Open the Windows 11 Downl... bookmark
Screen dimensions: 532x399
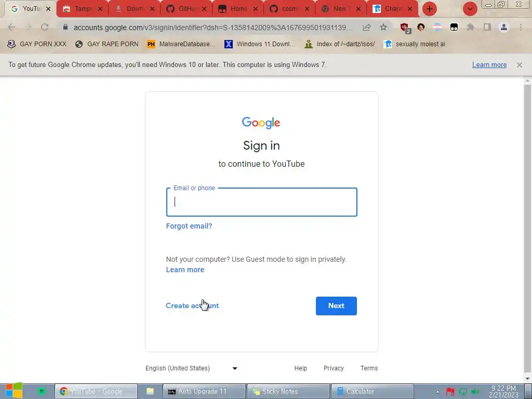[x=260, y=44]
